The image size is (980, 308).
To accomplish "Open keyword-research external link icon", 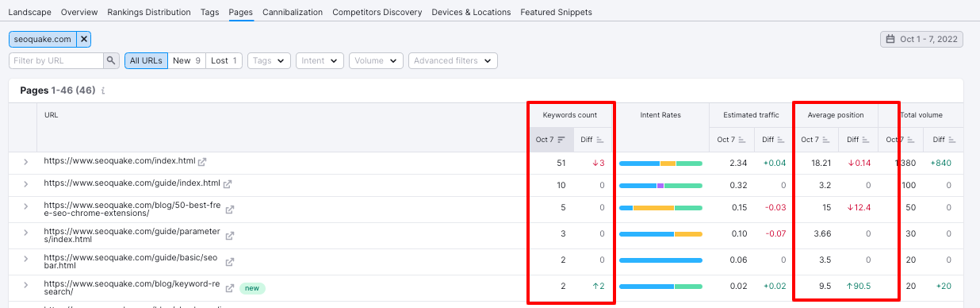I will (230, 288).
